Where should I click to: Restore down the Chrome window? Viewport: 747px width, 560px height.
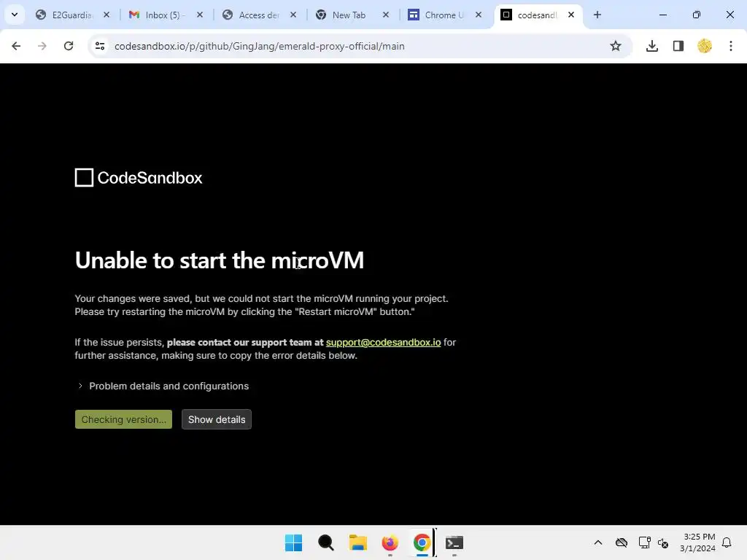(x=697, y=15)
